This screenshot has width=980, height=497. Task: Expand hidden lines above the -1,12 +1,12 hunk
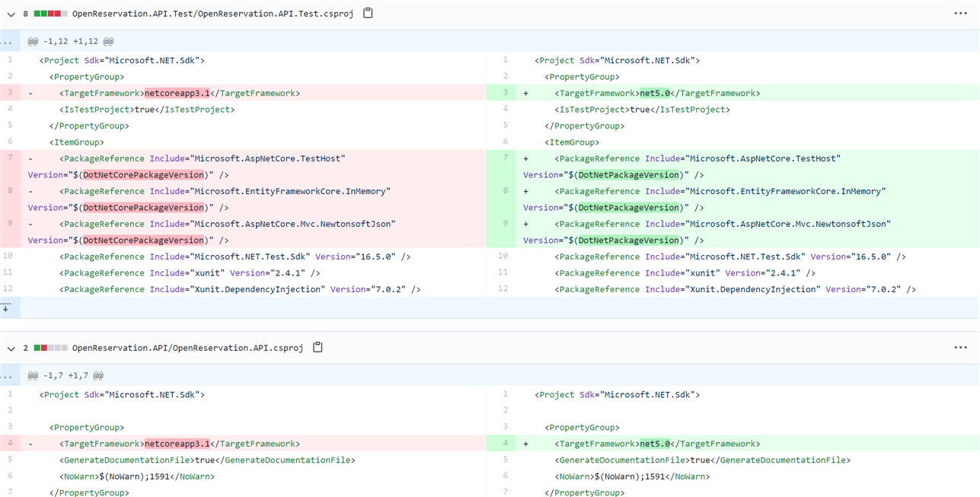(6, 41)
